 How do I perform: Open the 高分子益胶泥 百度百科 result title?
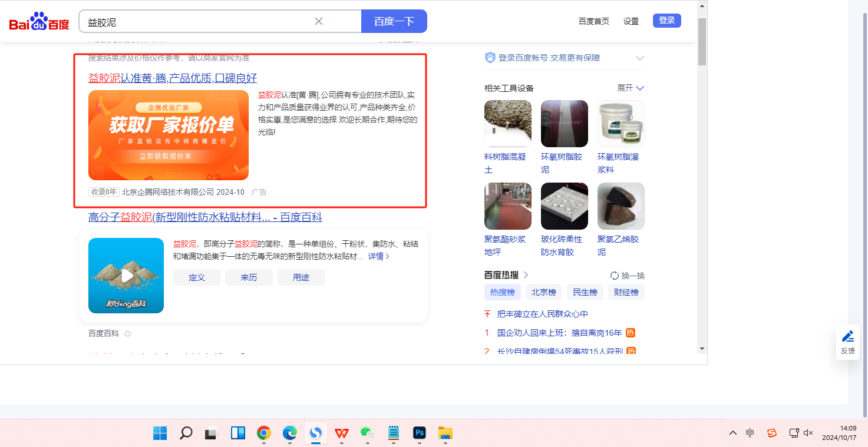[205, 217]
